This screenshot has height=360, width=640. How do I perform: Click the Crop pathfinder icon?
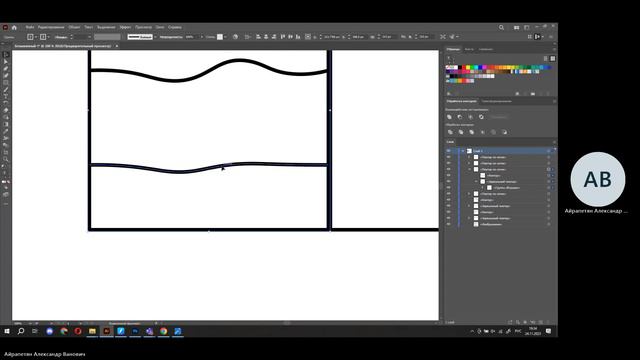483,132
